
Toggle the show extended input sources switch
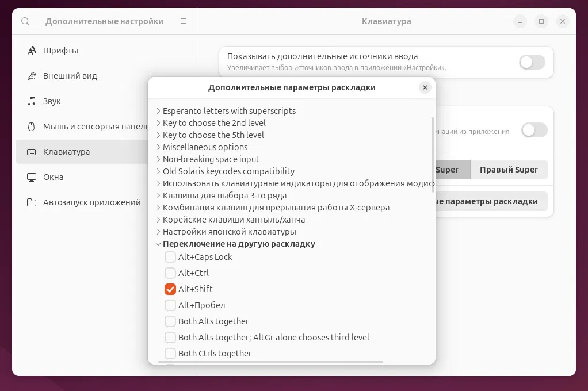[532, 62]
